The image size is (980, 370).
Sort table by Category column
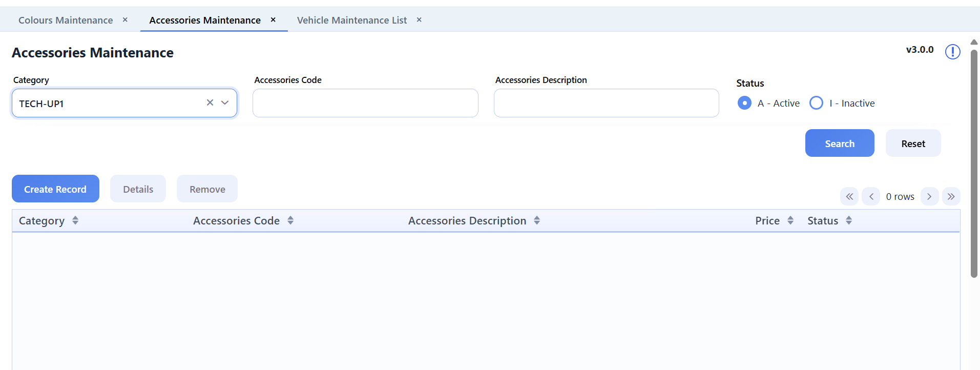(75, 220)
